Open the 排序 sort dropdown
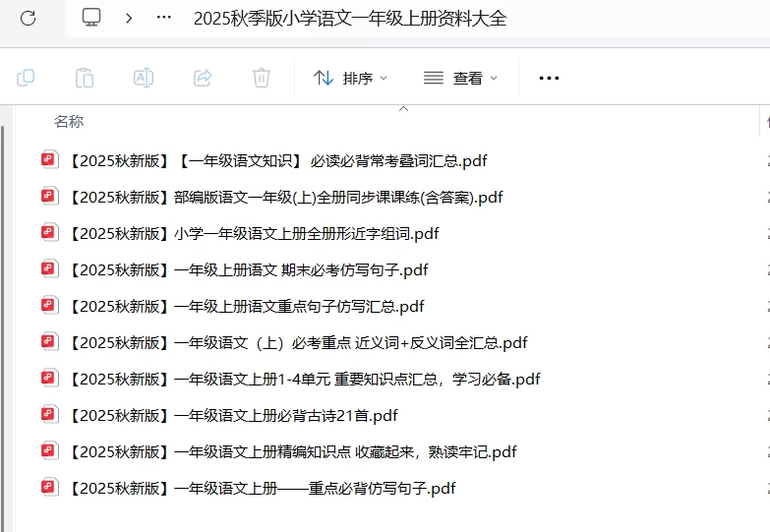Screen dimensions: 770x532 tap(350, 78)
